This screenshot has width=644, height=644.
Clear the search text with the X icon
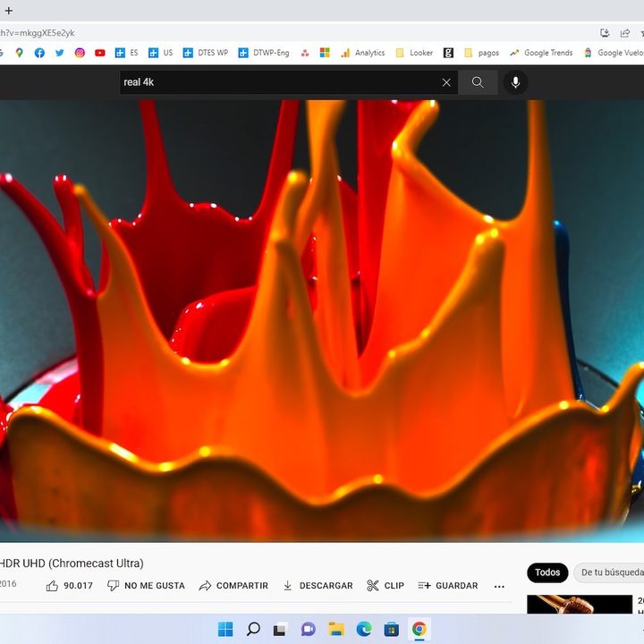click(x=446, y=82)
